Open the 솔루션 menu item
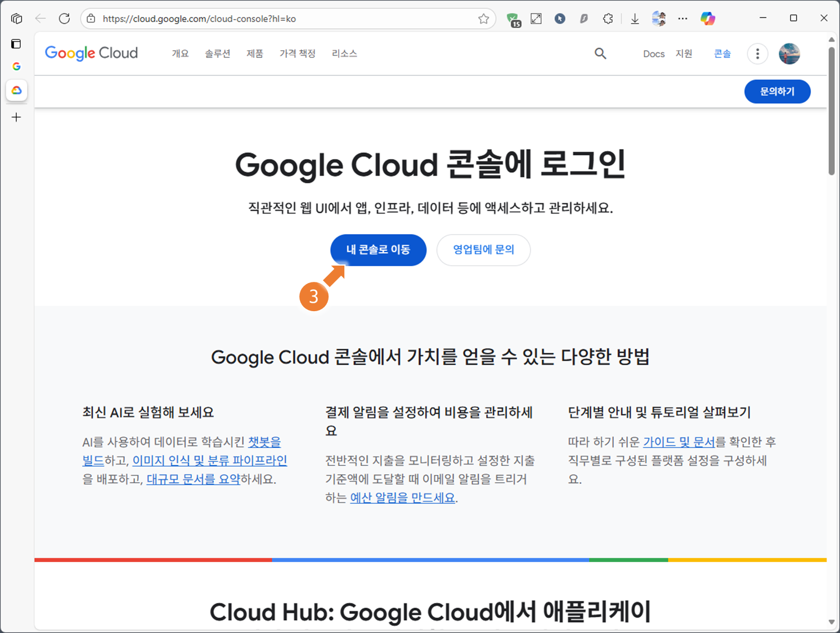This screenshot has width=840, height=633. tap(217, 53)
